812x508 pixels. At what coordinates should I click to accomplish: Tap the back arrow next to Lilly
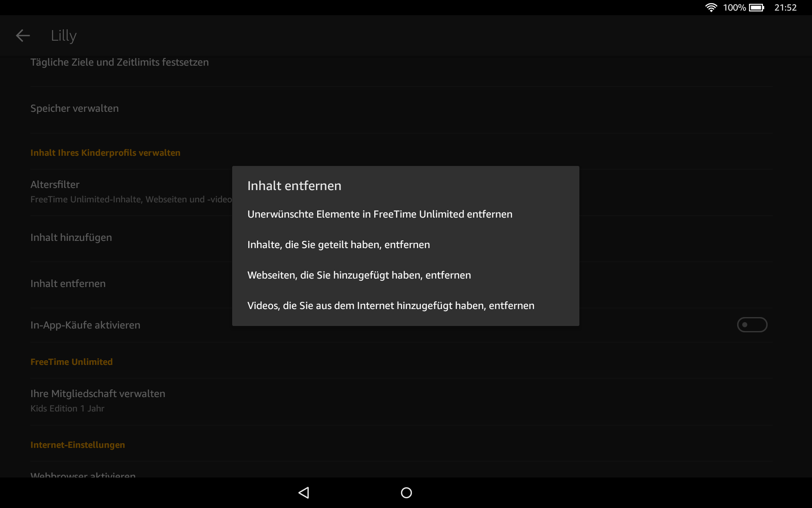[x=23, y=36]
